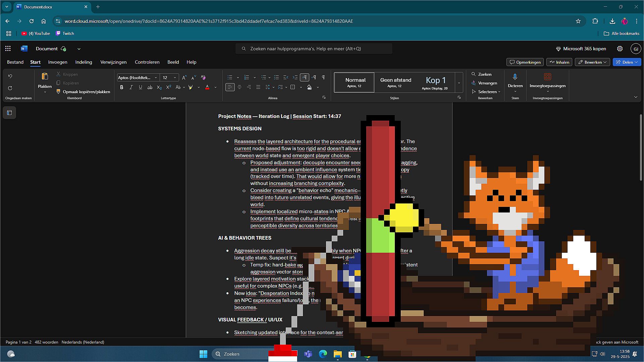Click the increase indent icon
Screen dimensions: 644x362
point(295,77)
